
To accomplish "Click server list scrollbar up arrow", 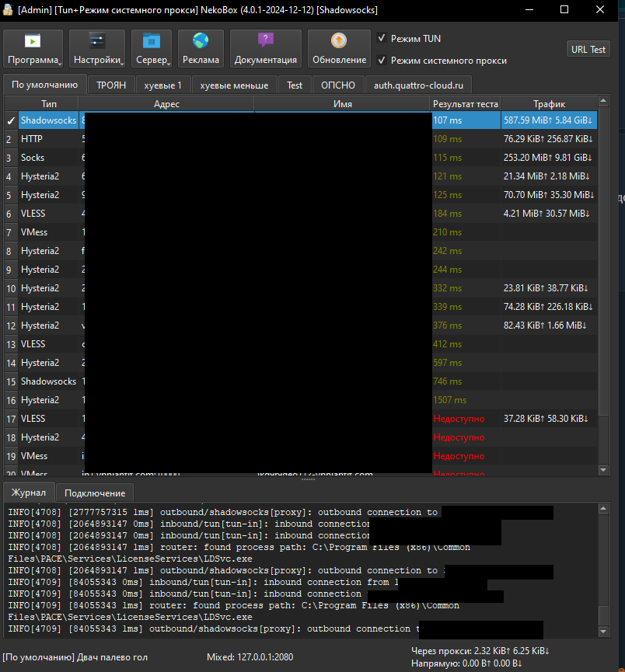I will [x=603, y=101].
